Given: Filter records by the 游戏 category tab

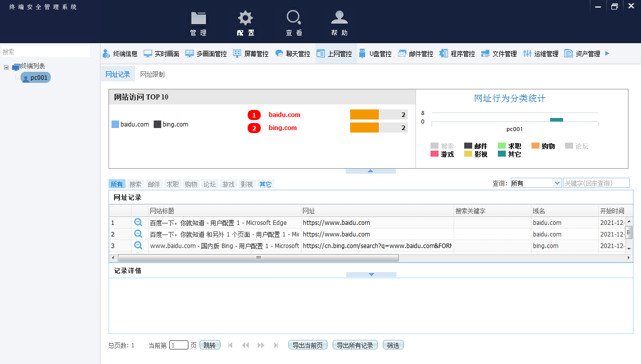Looking at the screenshot, I should [229, 184].
